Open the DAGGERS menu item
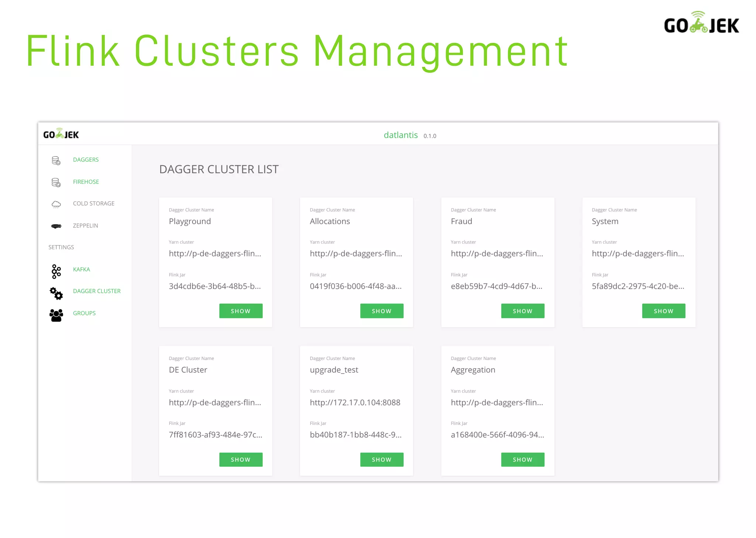 tap(86, 160)
